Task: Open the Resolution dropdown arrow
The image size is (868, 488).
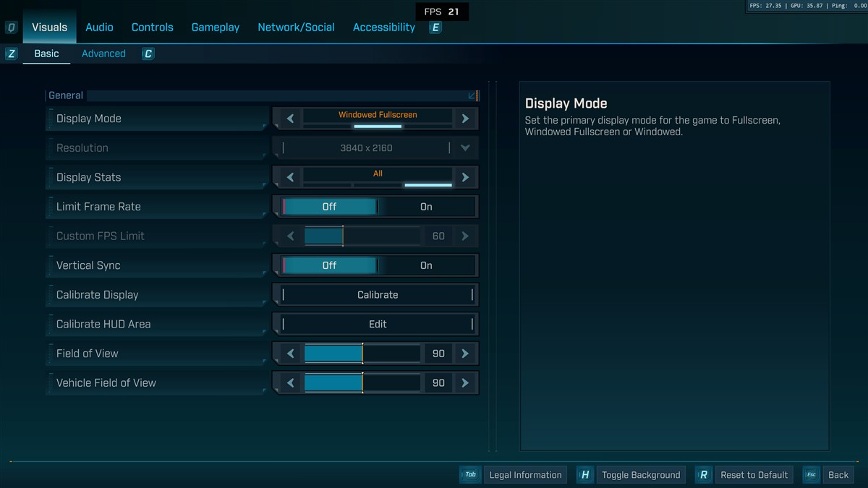Action: click(465, 148)
